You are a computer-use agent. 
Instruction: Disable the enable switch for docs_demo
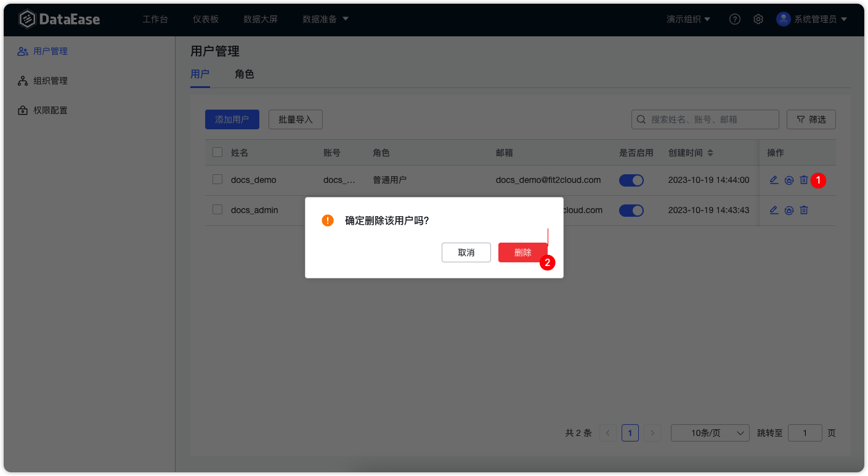631,180
